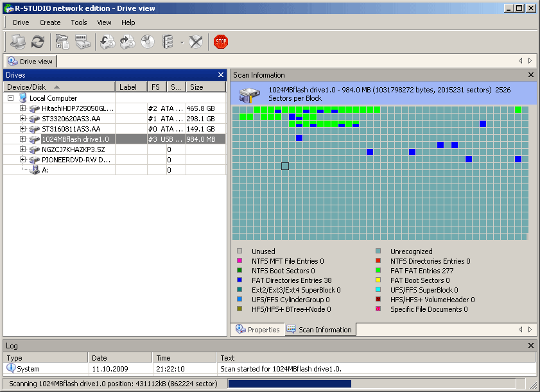The height and width of the screenshot is (392, 540).
Task: Click the scan progress bar in status bar
Action: 372,384
